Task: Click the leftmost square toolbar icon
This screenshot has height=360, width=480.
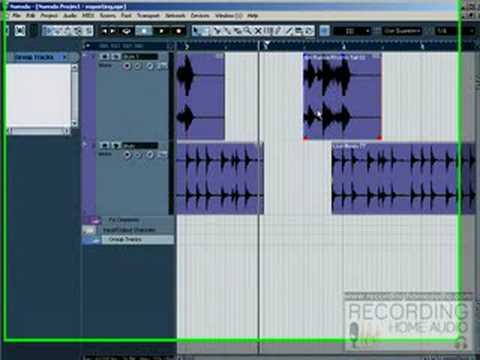Action: pyautogui.click(x=20, y=31)
